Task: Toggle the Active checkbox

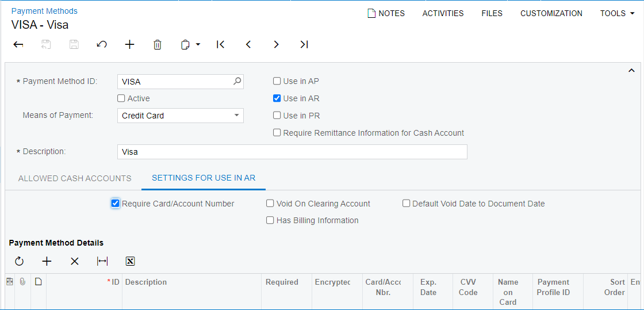Action: click(x=121, y=98)
